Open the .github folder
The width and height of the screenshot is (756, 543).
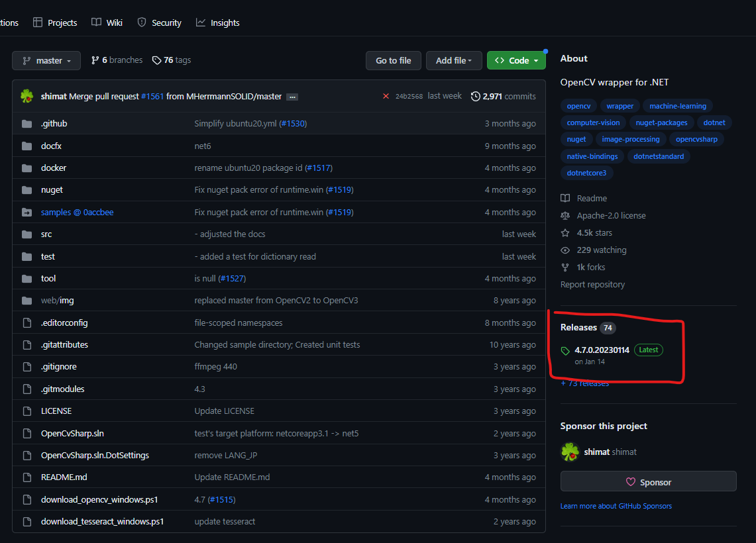54,124
